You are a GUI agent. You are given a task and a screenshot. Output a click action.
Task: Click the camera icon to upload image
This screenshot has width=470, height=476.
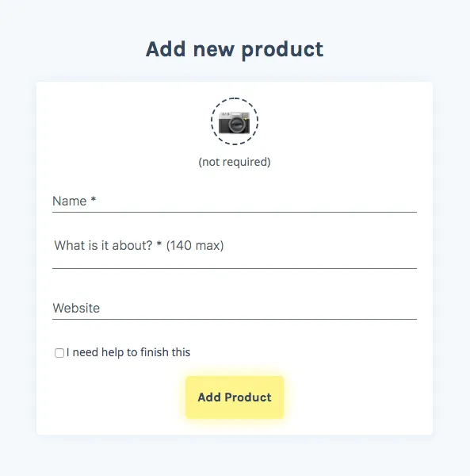click(x=234, y=123)
